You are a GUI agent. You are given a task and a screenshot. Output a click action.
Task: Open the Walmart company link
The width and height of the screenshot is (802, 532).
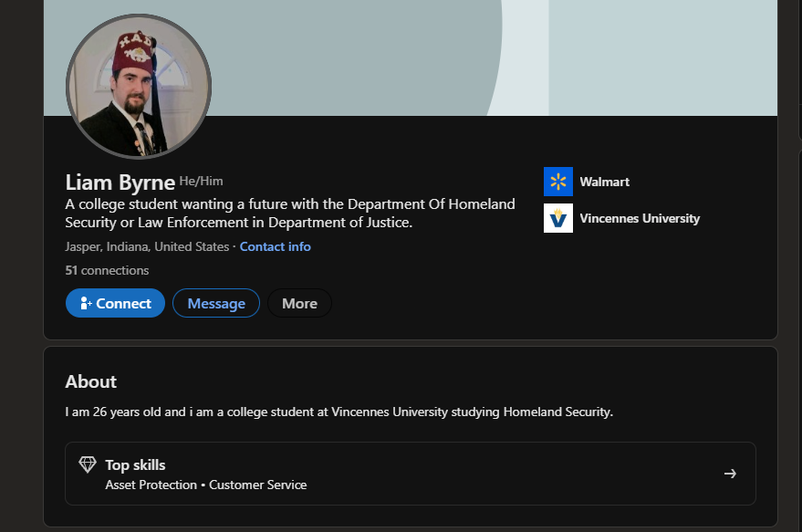click(604, 182)
